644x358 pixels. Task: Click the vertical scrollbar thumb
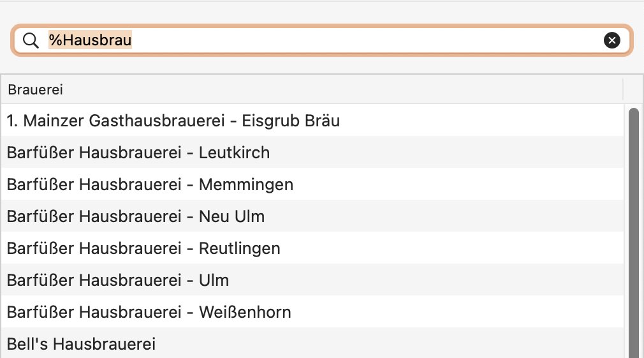tap(634, 233)
